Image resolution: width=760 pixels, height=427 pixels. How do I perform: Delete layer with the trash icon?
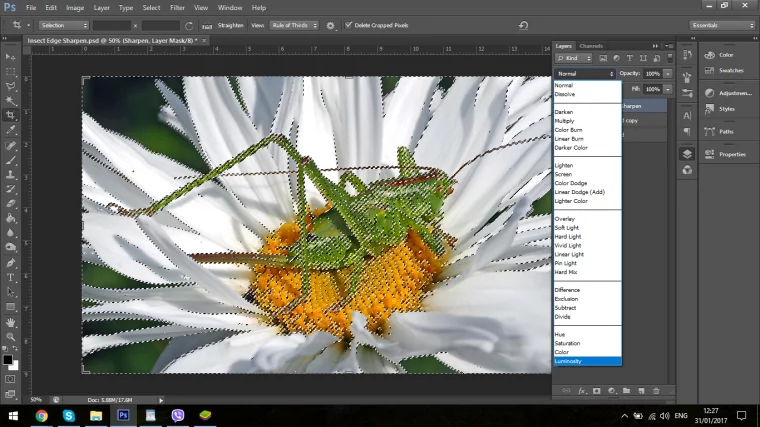[x=656, y=391]
